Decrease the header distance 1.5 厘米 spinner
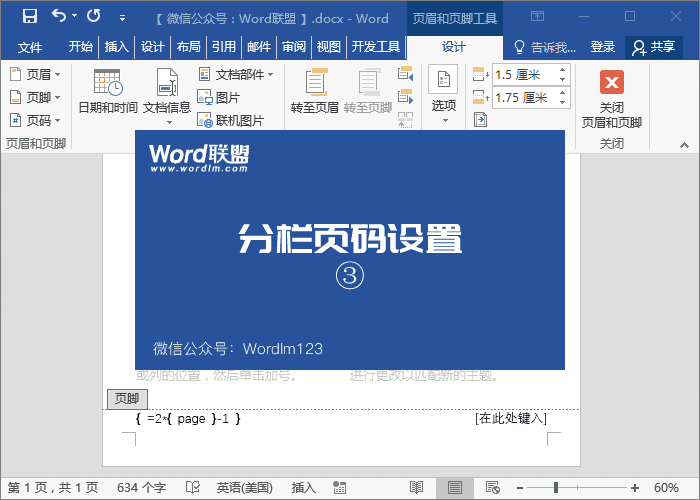700x500 pixels. coord(562,79)
